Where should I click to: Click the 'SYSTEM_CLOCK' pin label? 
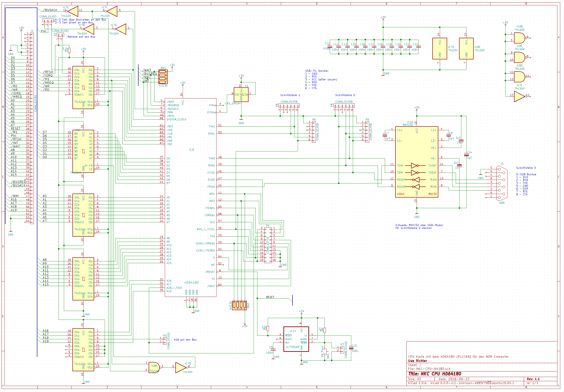pos(176,119)
